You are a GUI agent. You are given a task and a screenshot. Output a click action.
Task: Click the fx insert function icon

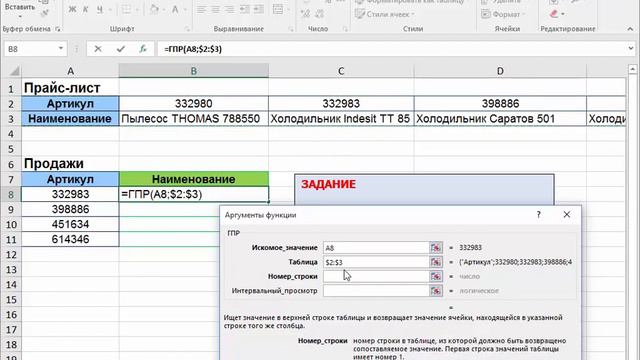click(x=143, y=49)
